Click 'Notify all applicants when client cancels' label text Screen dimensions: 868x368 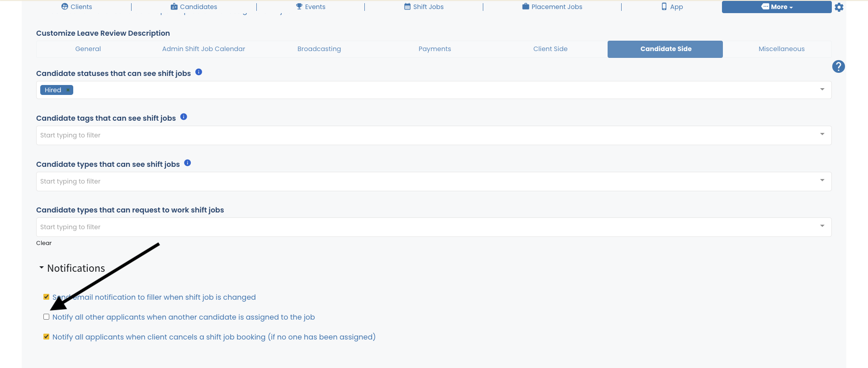coord(214,337)
